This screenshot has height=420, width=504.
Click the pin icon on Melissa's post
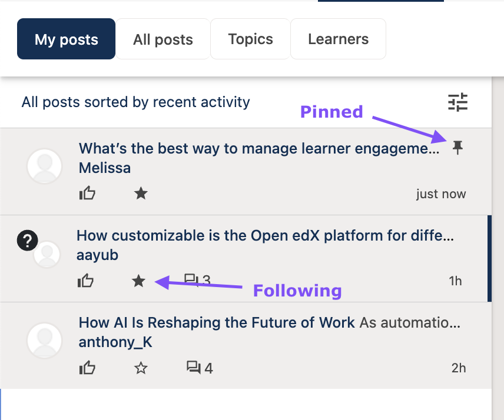457,148
